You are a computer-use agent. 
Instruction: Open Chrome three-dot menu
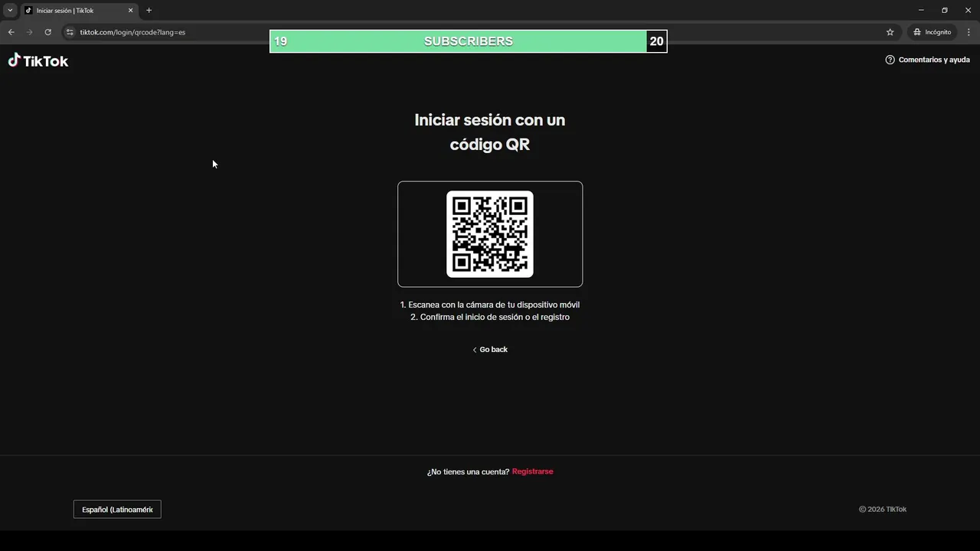coord(969,32)
